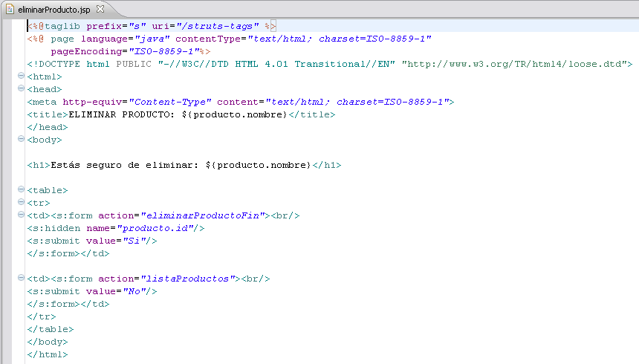Collapse the <body> element fold

coord(22,139)
